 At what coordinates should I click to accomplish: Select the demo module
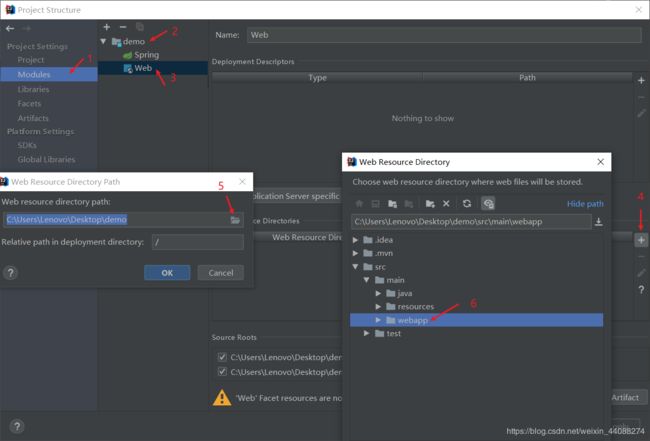pos(133,41)
